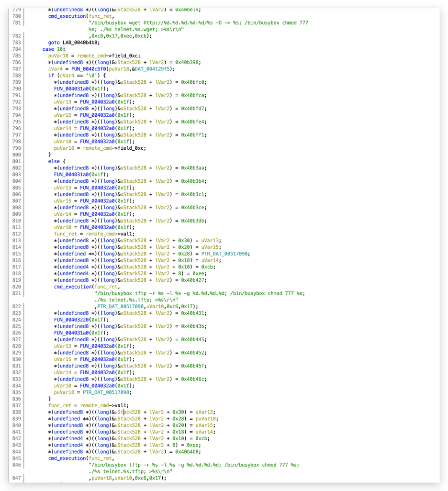
Task: Click line number 836 in the gutter
Action: click(x=17, y=399)
